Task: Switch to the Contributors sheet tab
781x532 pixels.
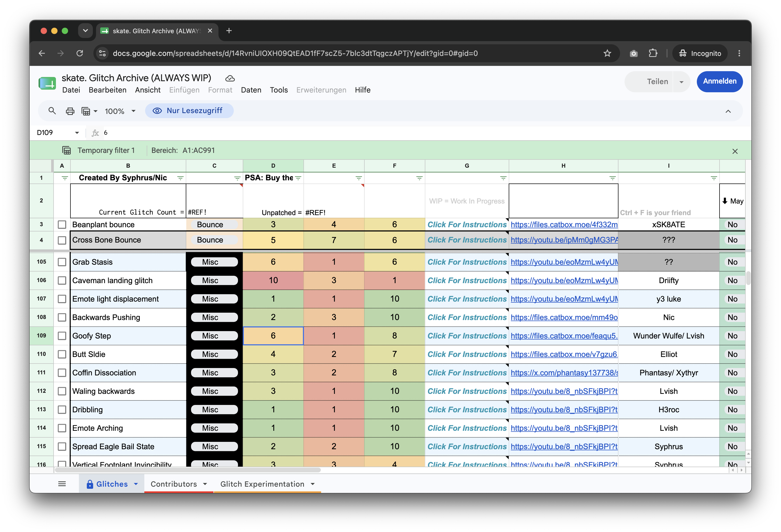Action: [173, 484]
